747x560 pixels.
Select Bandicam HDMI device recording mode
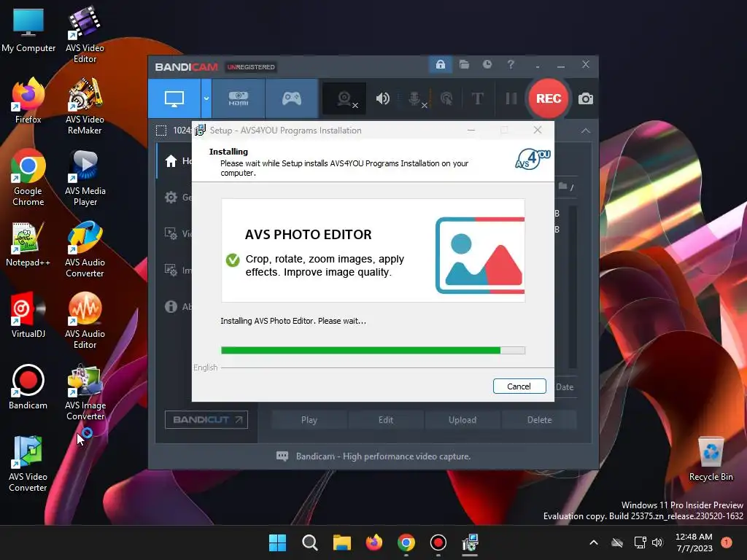click(x=239, y=98)
